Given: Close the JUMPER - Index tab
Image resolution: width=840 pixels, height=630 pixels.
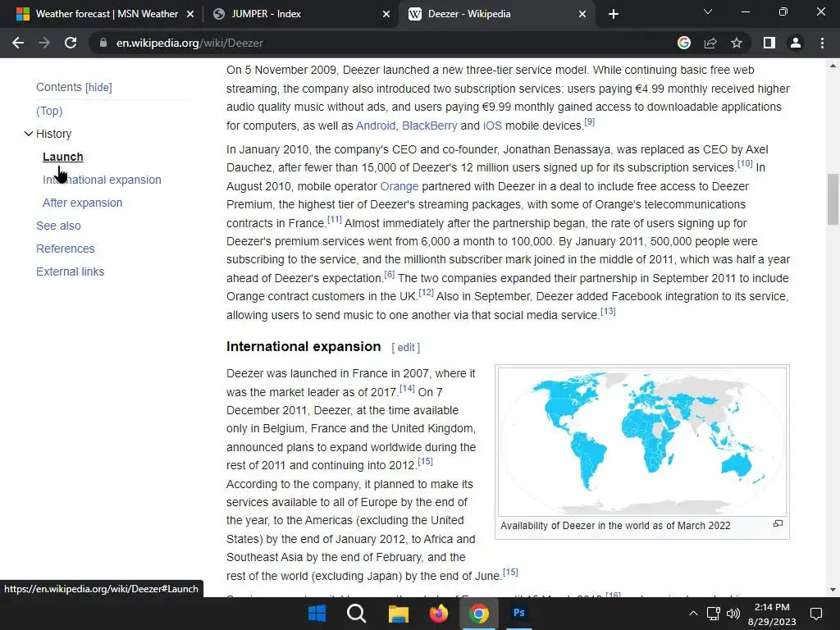Looking at the screenshot, I should [x=386, y=14].
